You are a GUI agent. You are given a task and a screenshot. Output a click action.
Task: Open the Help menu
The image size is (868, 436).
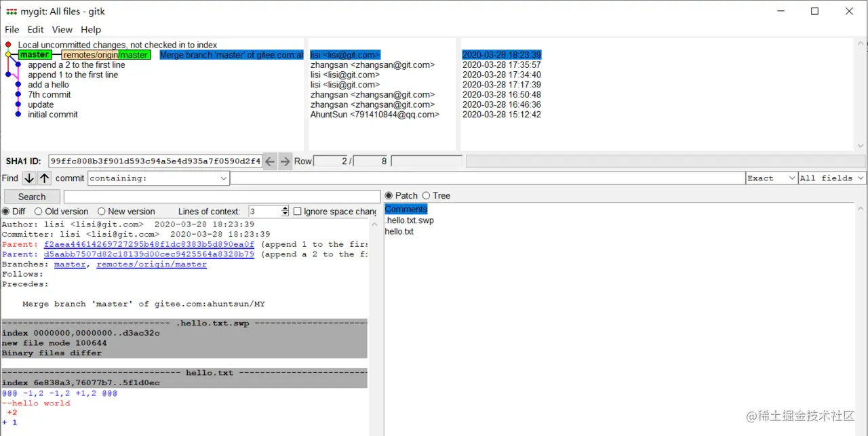(x=91, y=30)
